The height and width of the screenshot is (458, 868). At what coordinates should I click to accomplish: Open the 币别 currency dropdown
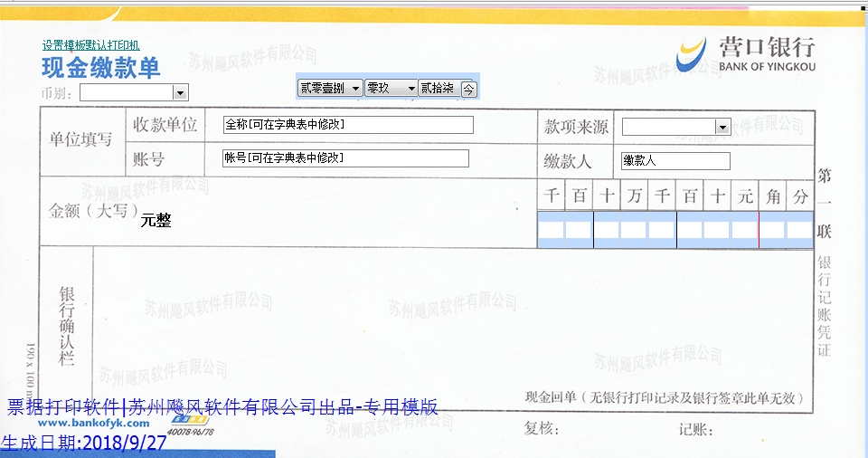point(180,92)
